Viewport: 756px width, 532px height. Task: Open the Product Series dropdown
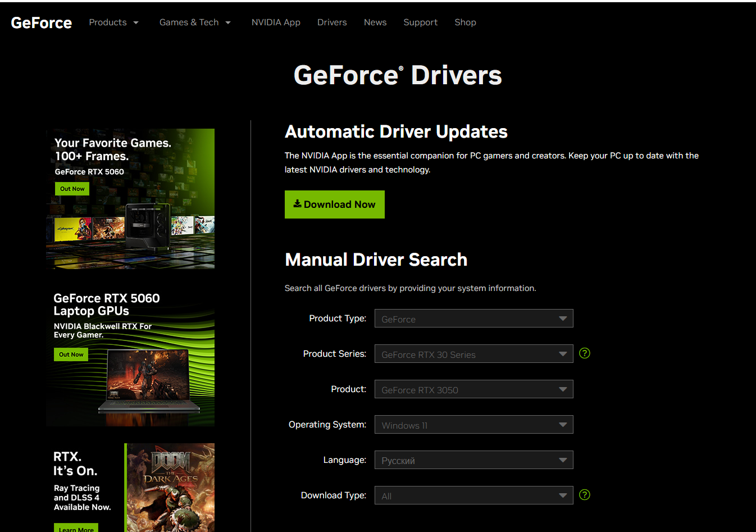pyautogui.click(x=473, y=354)
